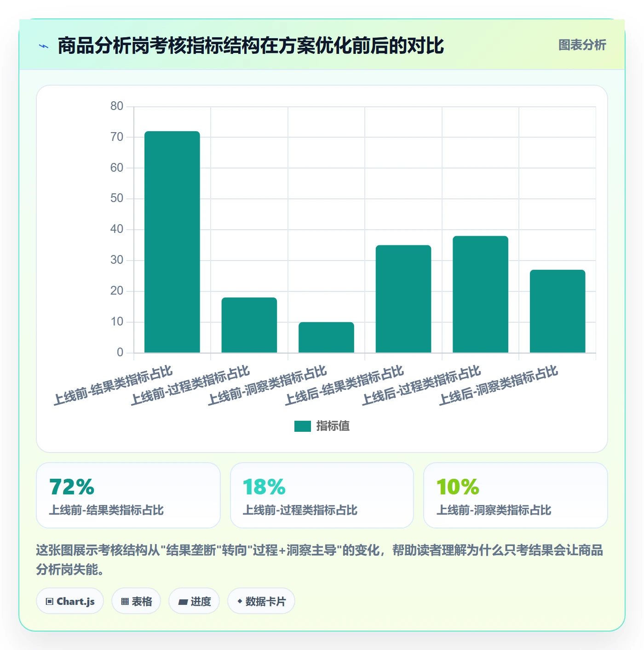Click the 指标值 legend label
The width and height of the screenshot is (644, 650).
[x=333, y=426]
